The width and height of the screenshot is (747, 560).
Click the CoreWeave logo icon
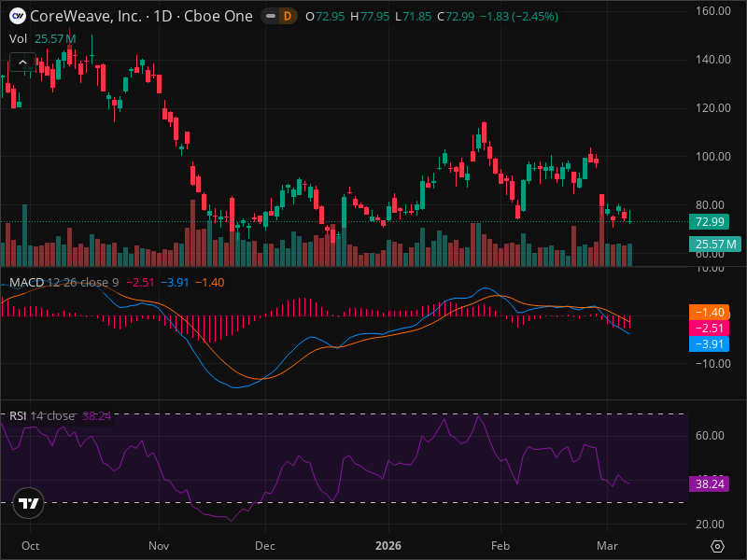(18, 16)
